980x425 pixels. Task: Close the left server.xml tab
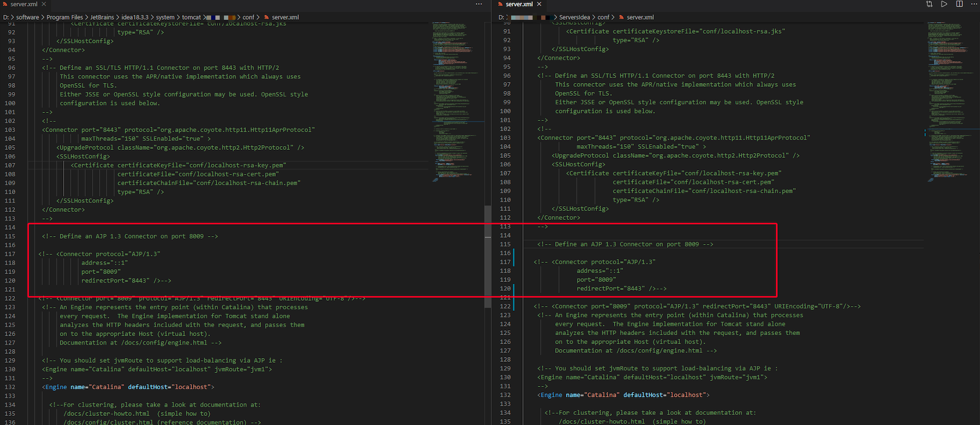click(44, 4)
